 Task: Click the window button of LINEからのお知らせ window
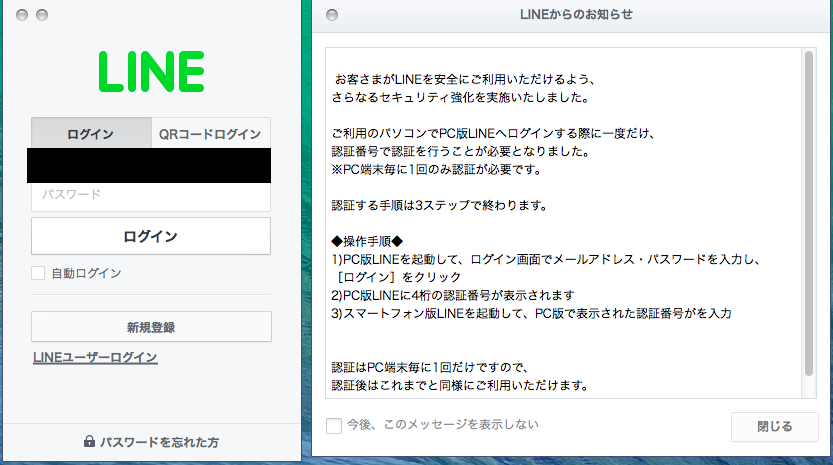(x=332, y=15)
